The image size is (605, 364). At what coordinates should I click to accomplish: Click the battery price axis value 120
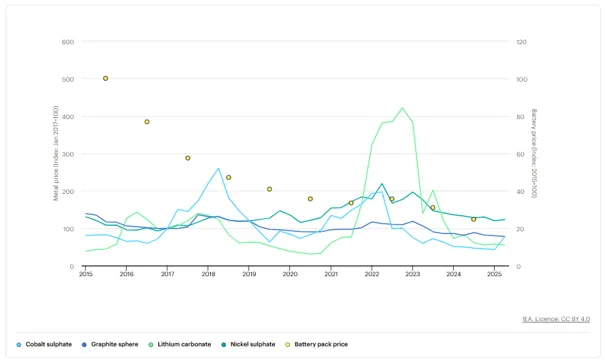pos(521,42)
